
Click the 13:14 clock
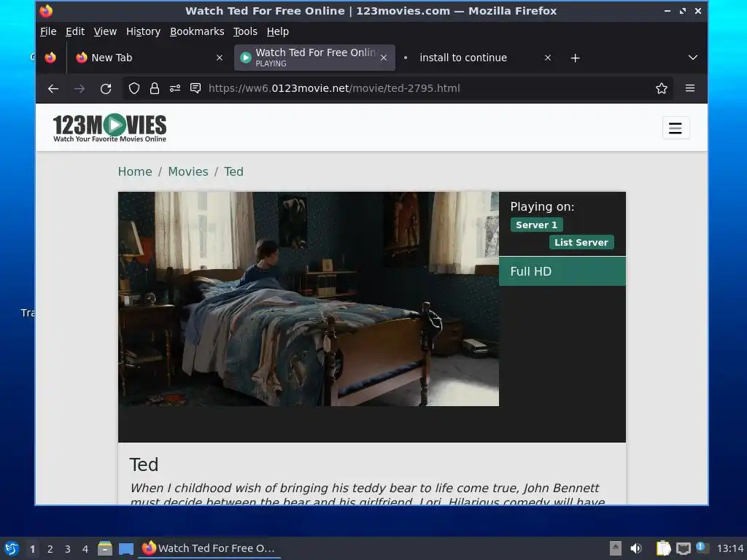[729, 548]
